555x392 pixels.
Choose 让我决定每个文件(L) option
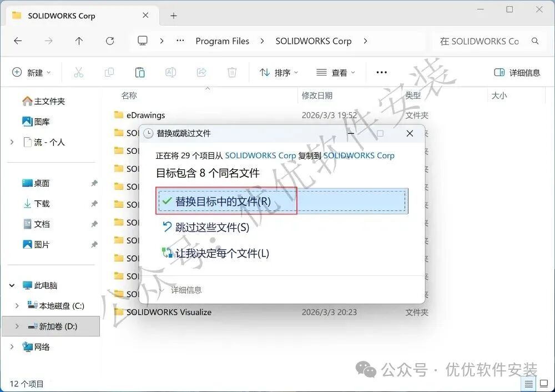coord(215,253)
